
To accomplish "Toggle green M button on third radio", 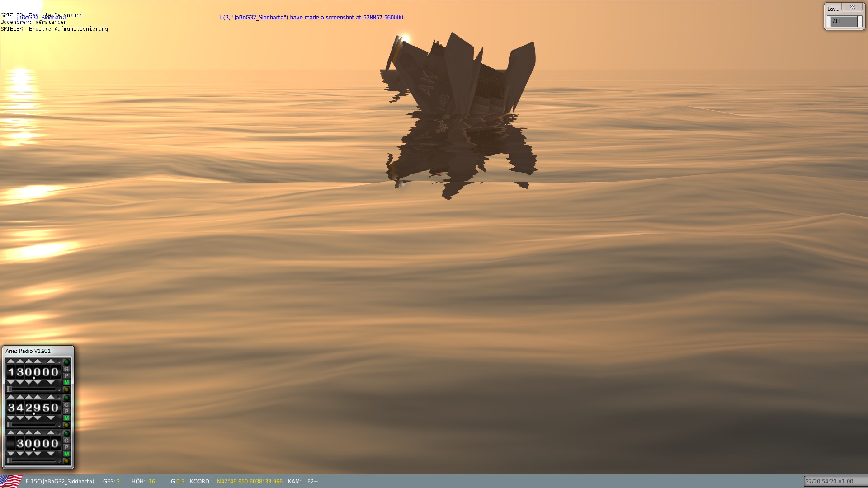I will (66, 454).
